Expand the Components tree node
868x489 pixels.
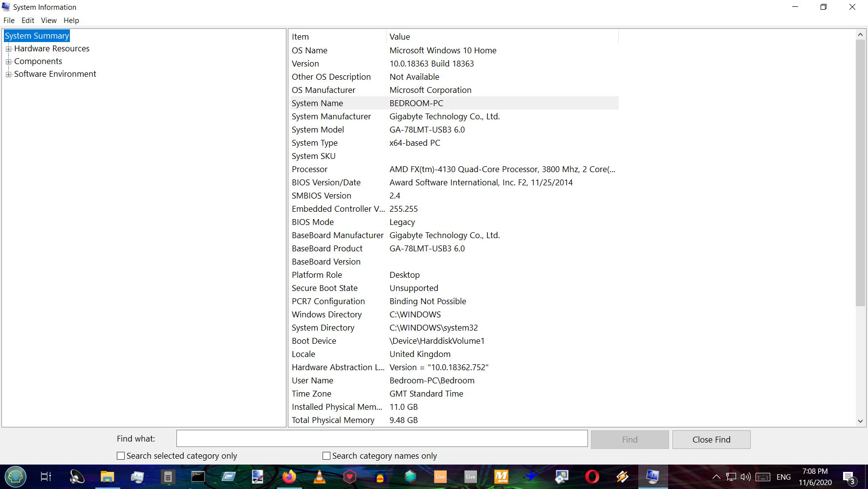coord(8,62)
